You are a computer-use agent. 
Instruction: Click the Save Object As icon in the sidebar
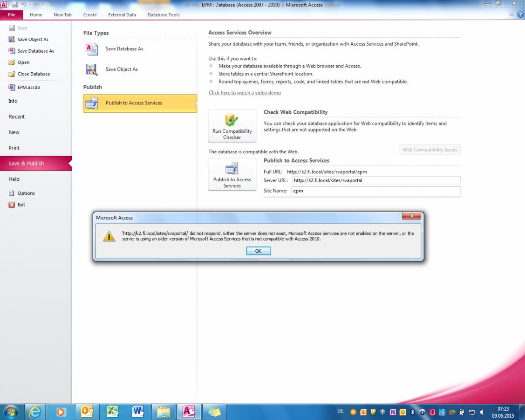point(12,39)
